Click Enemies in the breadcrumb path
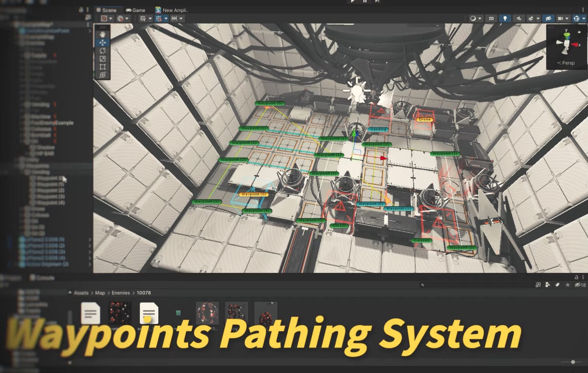Viewport: 588px width, 373px height. (121, 293)
